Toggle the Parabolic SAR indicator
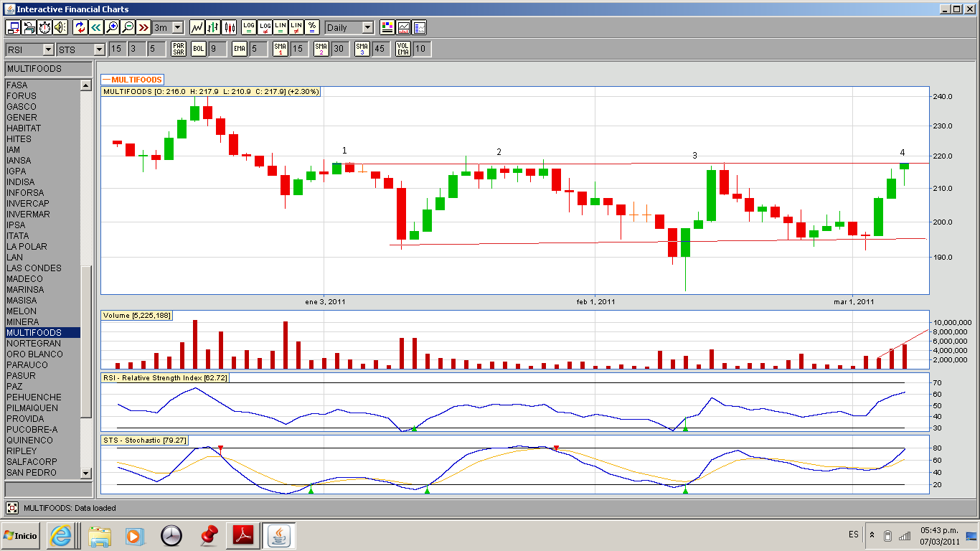 179,49
